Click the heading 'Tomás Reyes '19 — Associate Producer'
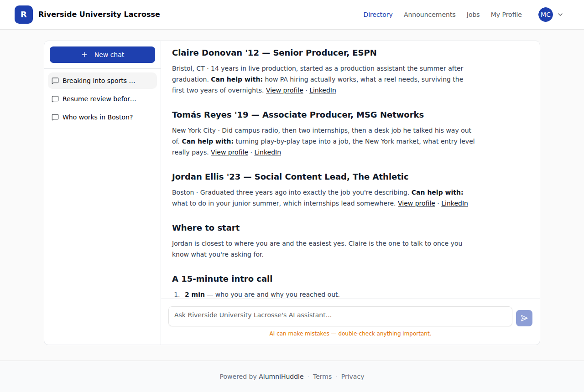This screenshot has height=392, width=584. (x=298, y=115)
